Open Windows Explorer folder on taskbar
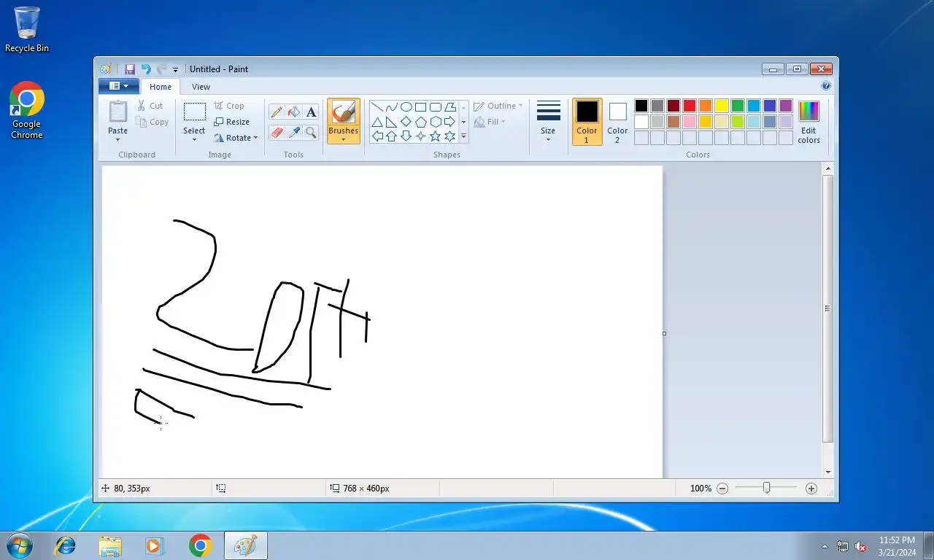 click(110, 545)
